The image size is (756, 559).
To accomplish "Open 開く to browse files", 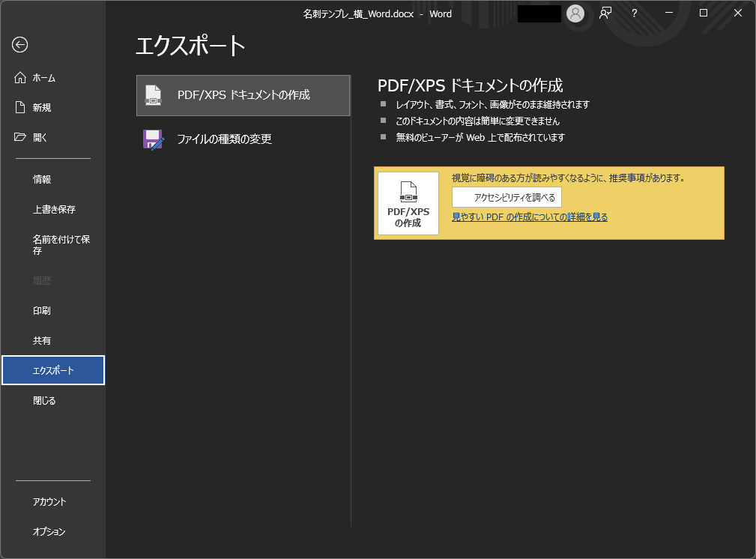I will click(40, 137).
